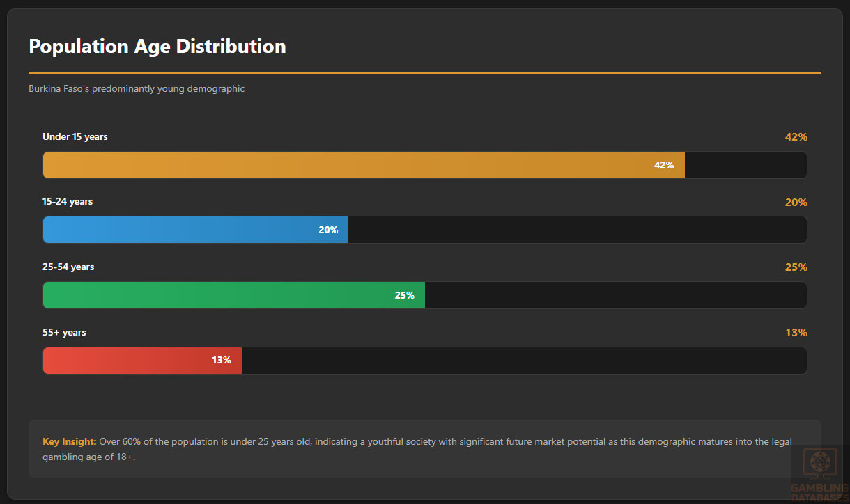Click the 13% text inside the red bar
850x504 pixels.
(x=222, y=361)
